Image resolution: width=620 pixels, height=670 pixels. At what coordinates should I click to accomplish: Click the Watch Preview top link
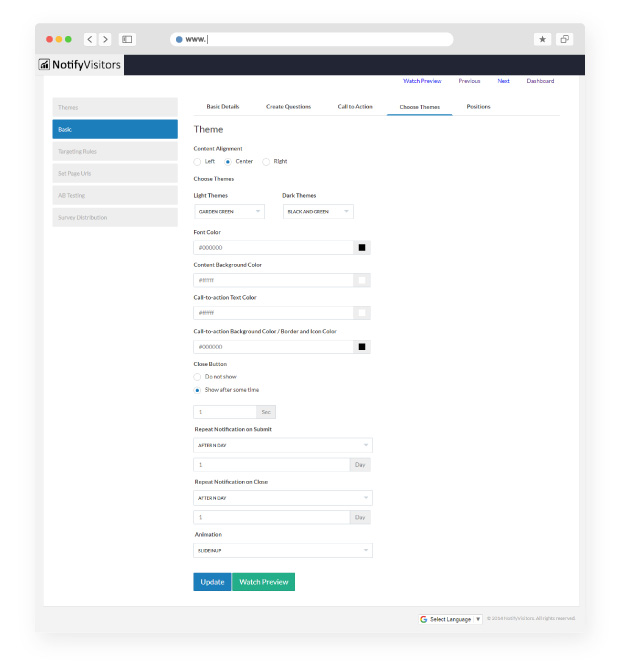coord(422,81)
